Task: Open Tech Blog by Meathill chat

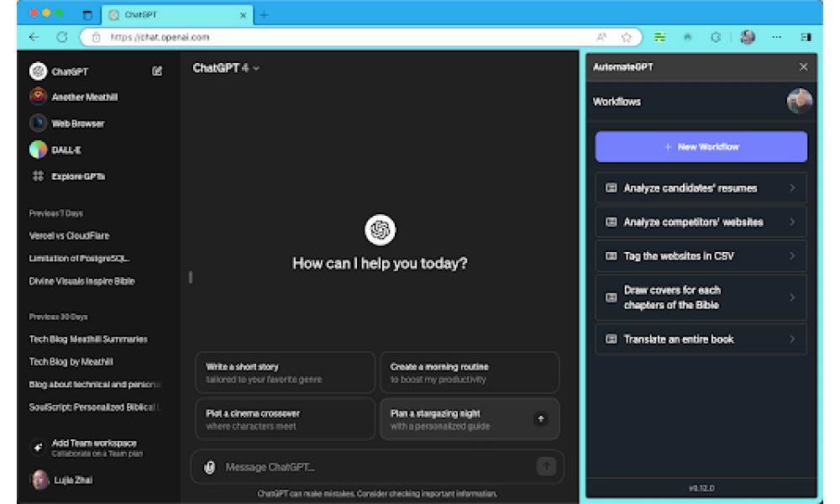Action: coord(71,361)
